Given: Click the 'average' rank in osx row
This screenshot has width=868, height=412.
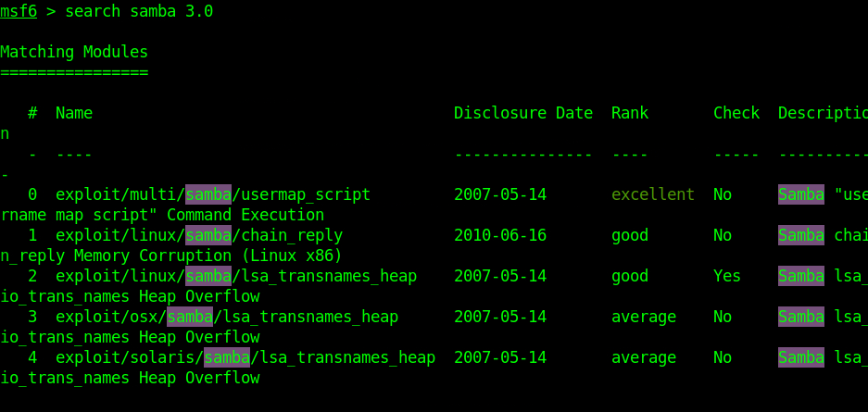Looking at the screenshot, I should pyautogui.click(x=644, y=317).
